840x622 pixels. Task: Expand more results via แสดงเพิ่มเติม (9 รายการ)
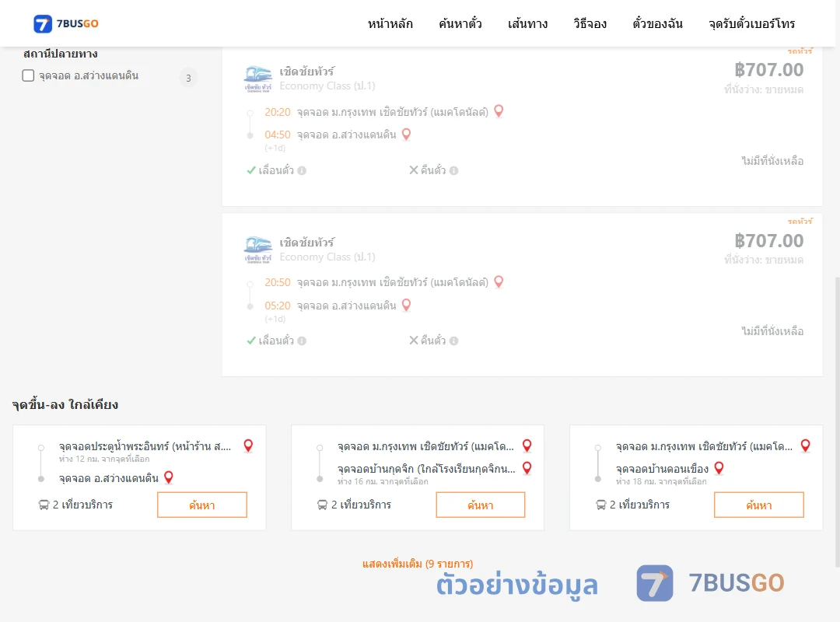418,564
